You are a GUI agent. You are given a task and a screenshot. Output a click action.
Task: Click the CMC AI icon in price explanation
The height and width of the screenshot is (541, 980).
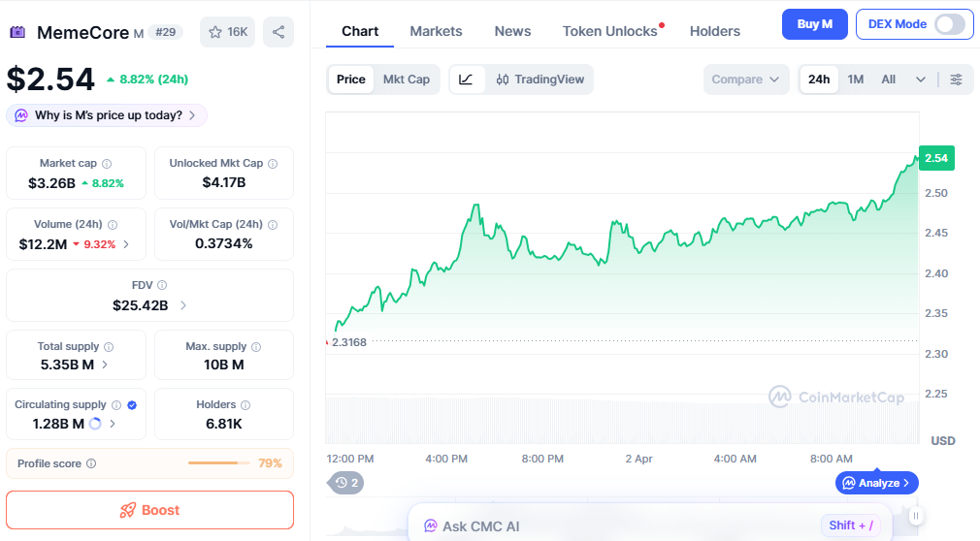pyautogui.click(x=21, y=115)
